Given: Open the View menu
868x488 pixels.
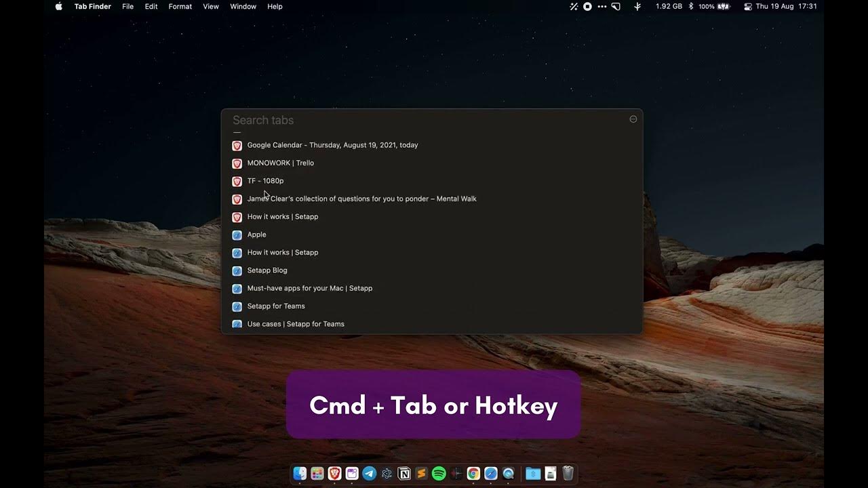Looking at the screenshot, I should pos(211,6).
